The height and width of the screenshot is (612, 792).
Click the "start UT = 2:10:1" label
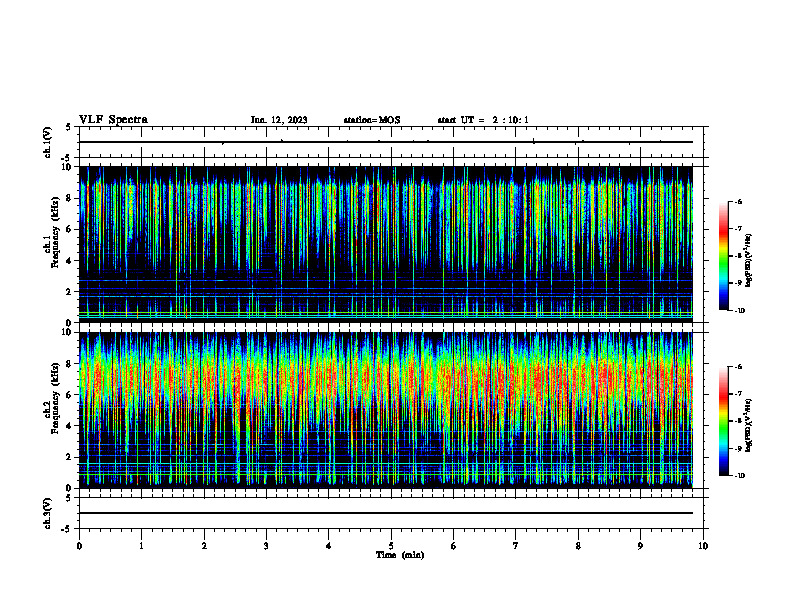(x=483, y=120)
